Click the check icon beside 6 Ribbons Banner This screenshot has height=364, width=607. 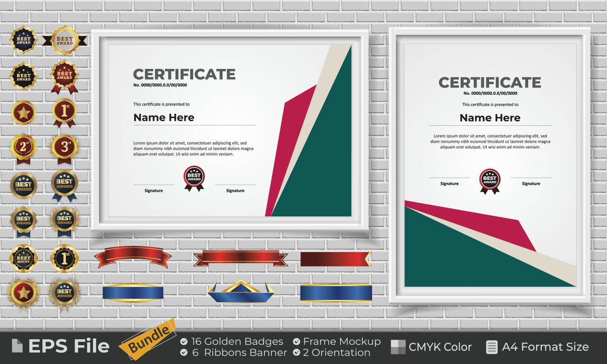[184, 352]
